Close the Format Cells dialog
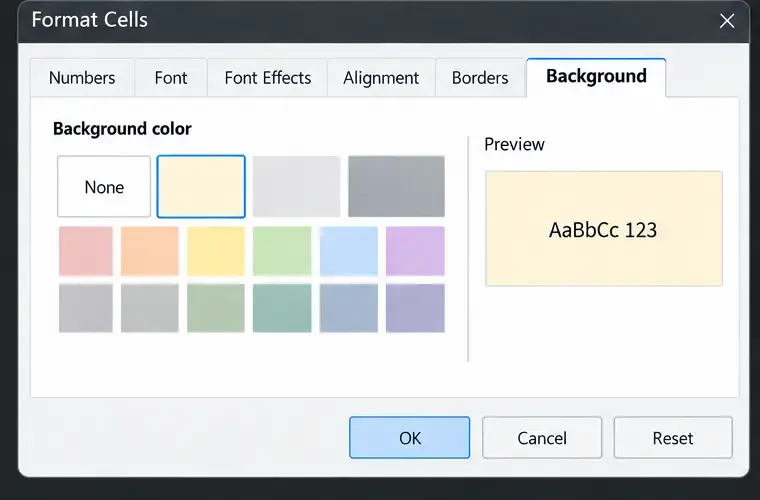This screenshot has width=760, height=500. point(727,21)
